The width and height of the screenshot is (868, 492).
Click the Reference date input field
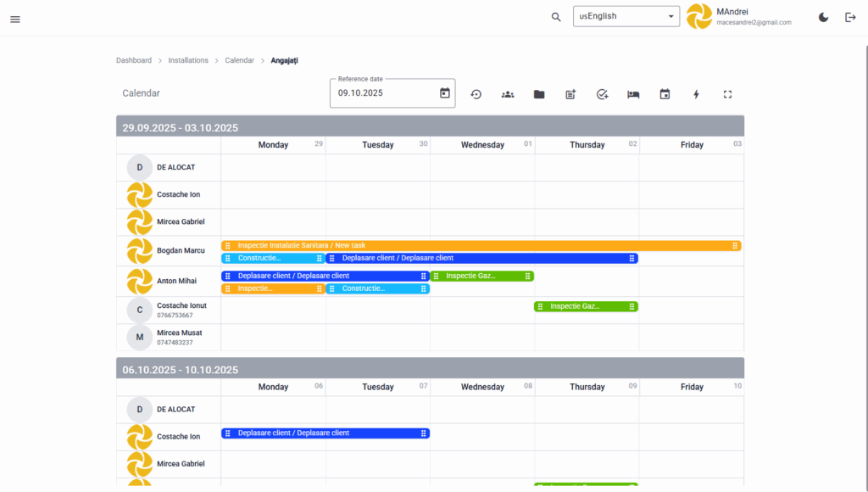[x=381, y=93]
